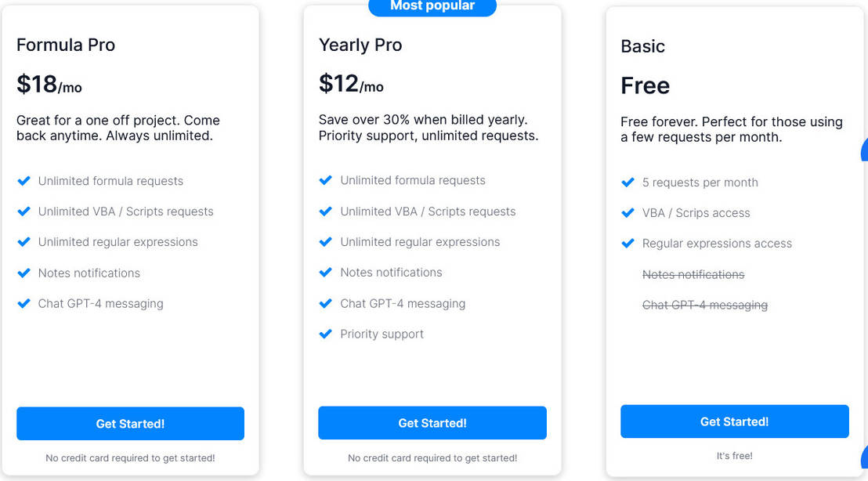The image size is (868, 481).
Task: Click the checkmark beside Notes notifications in Formula Pro
Action: tap(24, 273)
